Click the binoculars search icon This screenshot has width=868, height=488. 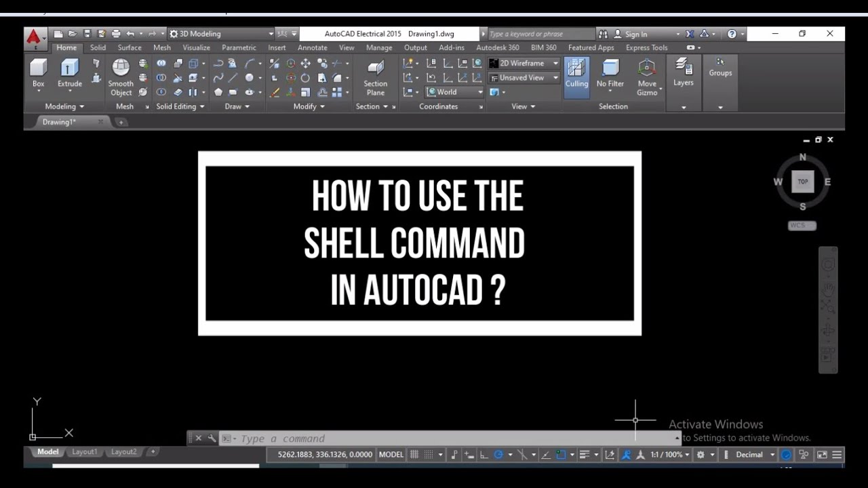tap(603, 34)
